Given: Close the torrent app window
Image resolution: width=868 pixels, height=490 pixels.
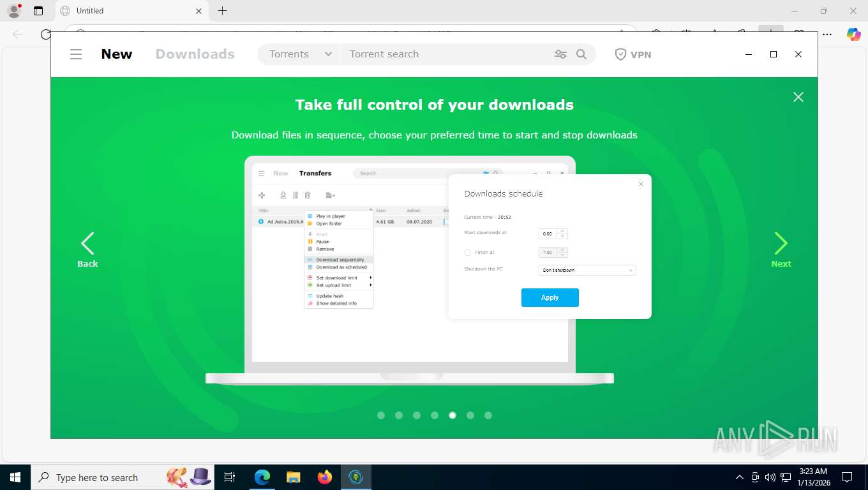Looking at the screenshot, I should click(798, 54).
